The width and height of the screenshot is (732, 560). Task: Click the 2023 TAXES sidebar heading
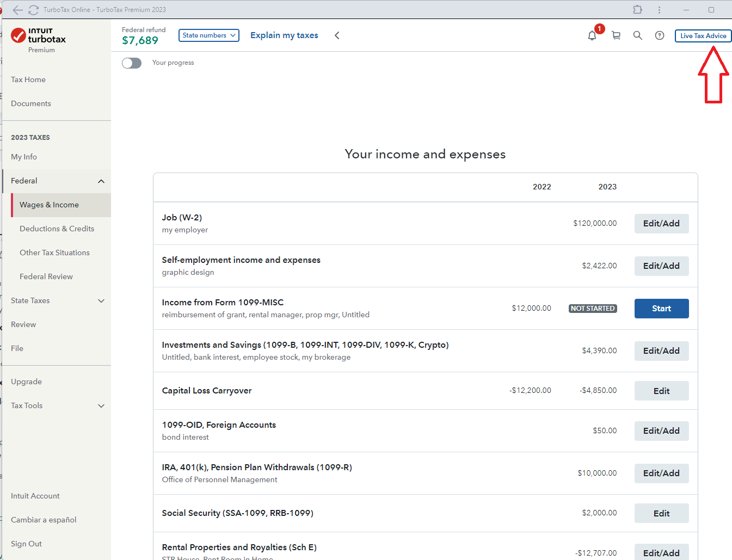pyautogui.click(x=30, y=138)
